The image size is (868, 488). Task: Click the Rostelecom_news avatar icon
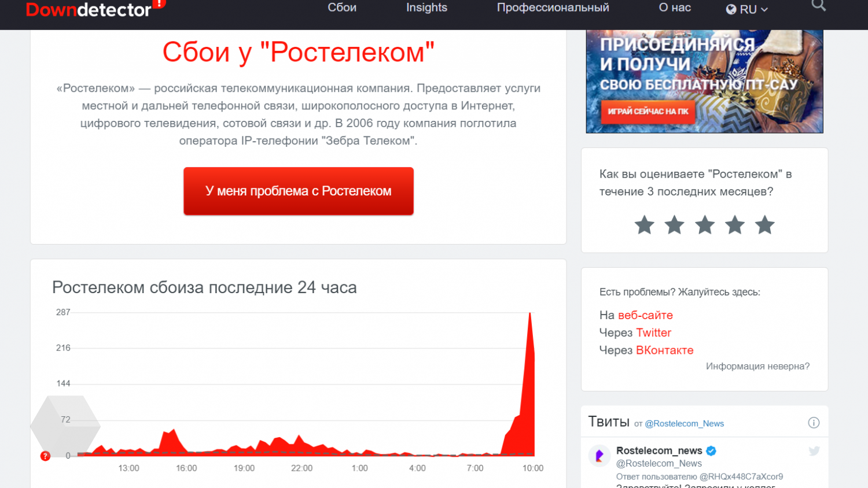click(x=599, y=456)
